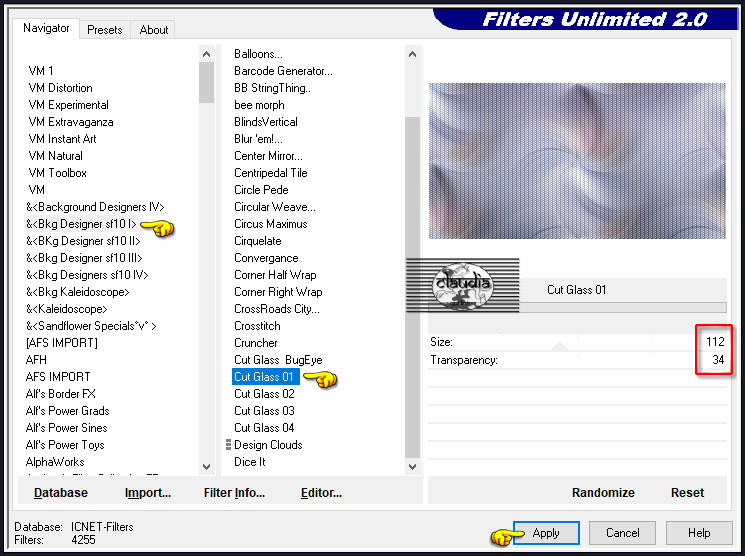Switch to the Presets tab

[x=105, y=29]
